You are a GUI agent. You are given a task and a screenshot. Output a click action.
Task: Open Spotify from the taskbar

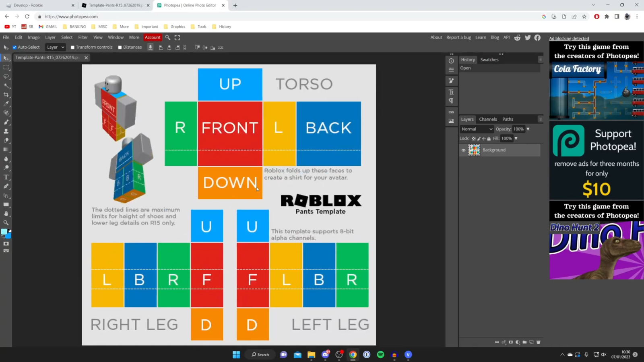point(380,355)
